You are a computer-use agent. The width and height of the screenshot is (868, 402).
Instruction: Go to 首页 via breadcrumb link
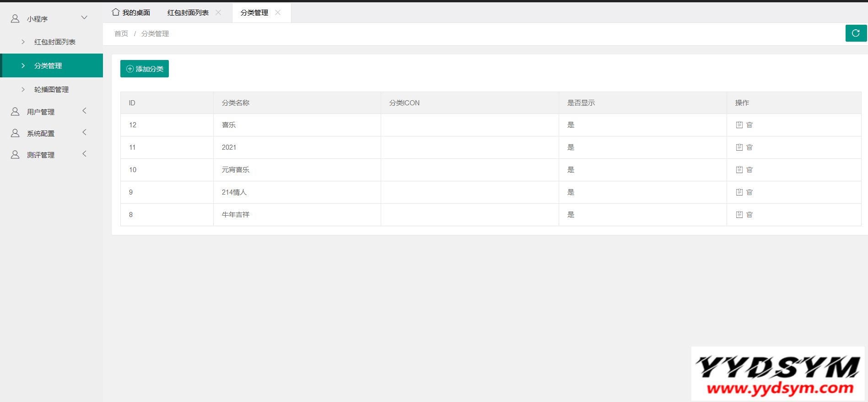pos(121,34)
